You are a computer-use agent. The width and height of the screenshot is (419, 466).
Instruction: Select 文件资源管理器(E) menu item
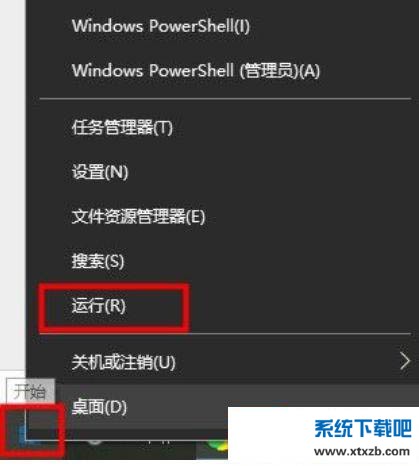[138, 216]
